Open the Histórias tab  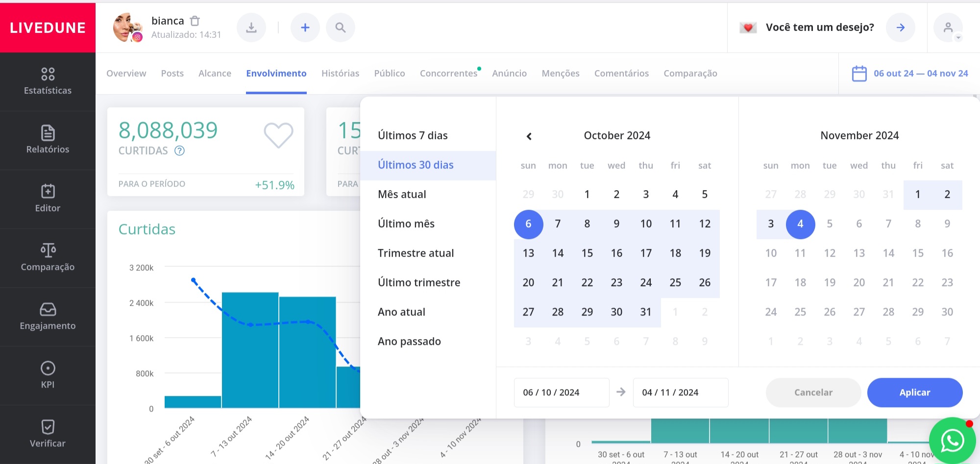tap(340, 73)
